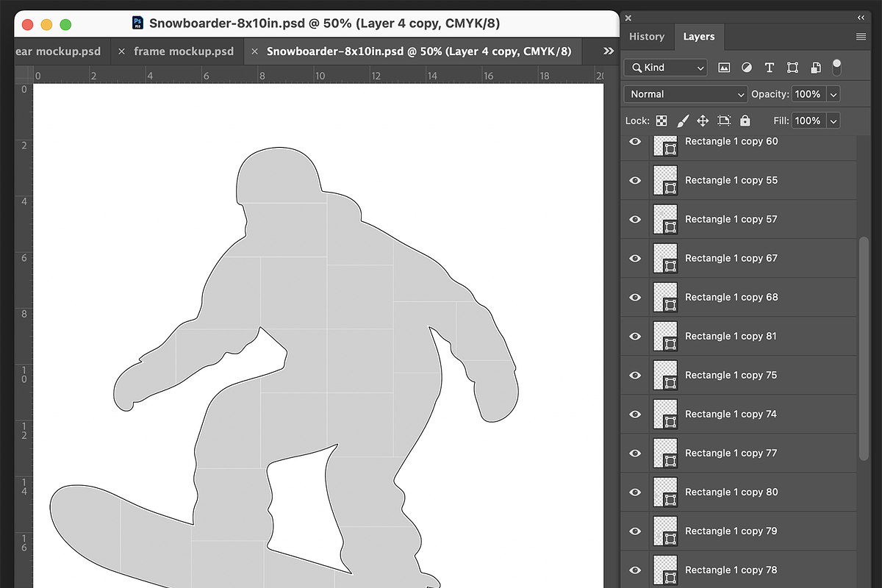Hide layer Rectangle 1 copy 75
Screen dimensions: 882x588
636,375
